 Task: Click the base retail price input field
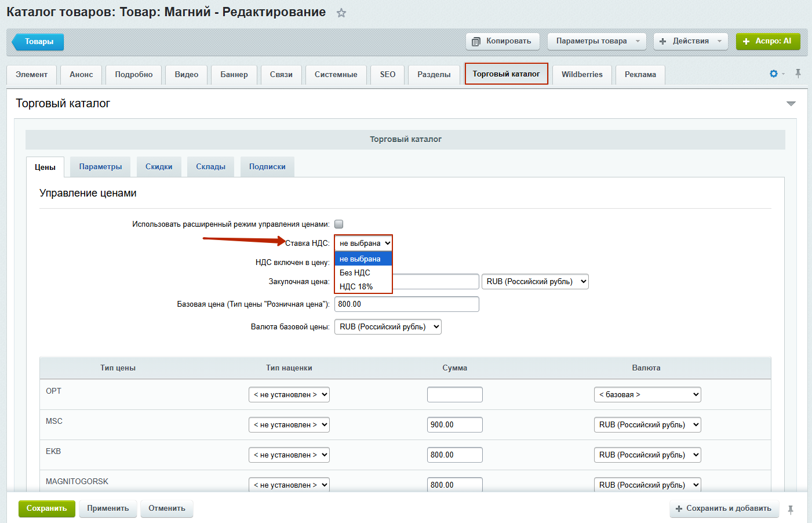pos(406,304)
